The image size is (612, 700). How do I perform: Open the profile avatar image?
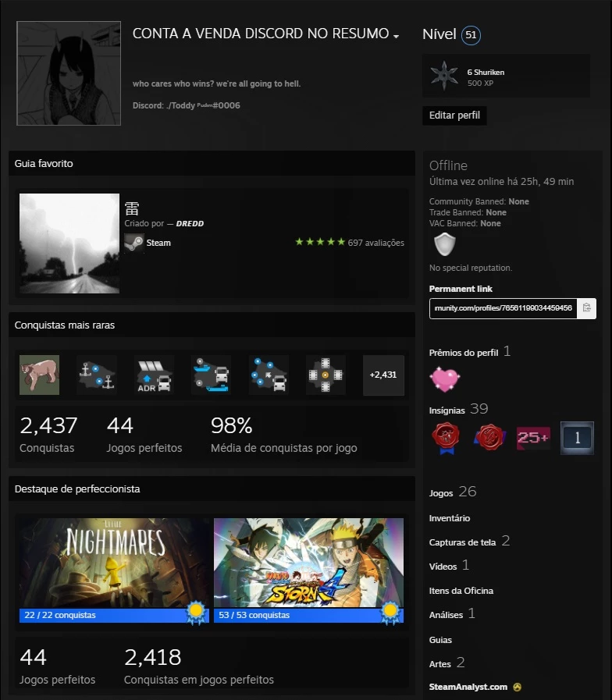(x=69, y=73)
